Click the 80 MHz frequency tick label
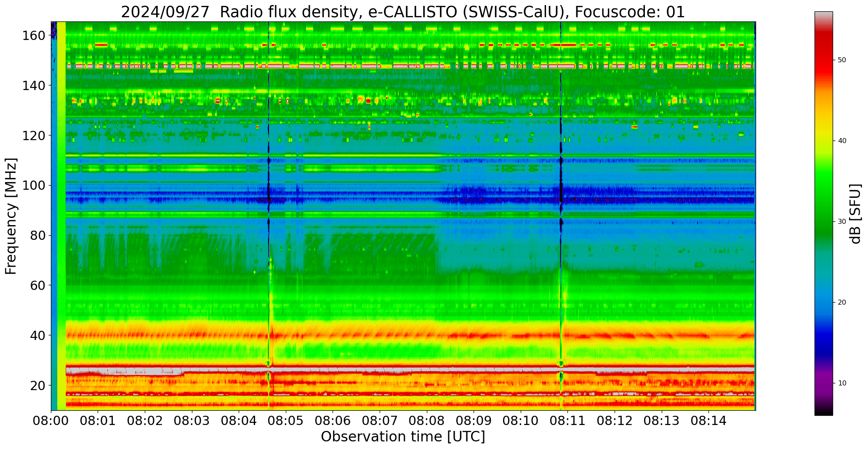868x449 pixels. pyautogui.click(x=38, y=235)
